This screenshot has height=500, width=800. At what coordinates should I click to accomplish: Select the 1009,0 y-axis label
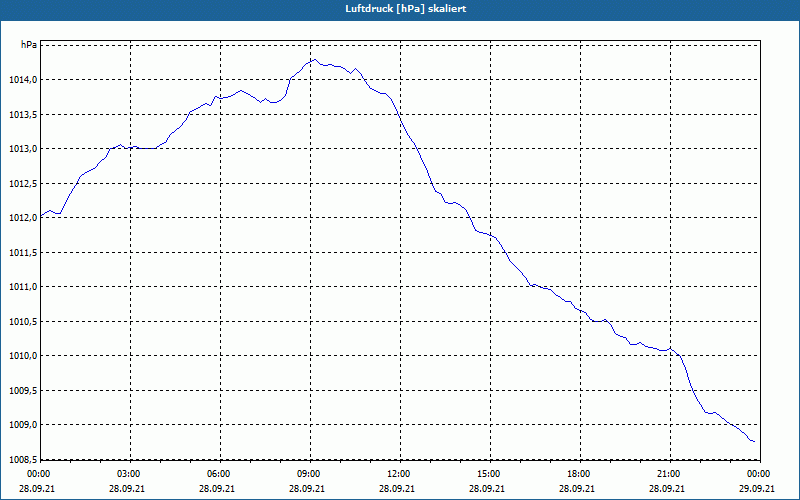point(23,425)
